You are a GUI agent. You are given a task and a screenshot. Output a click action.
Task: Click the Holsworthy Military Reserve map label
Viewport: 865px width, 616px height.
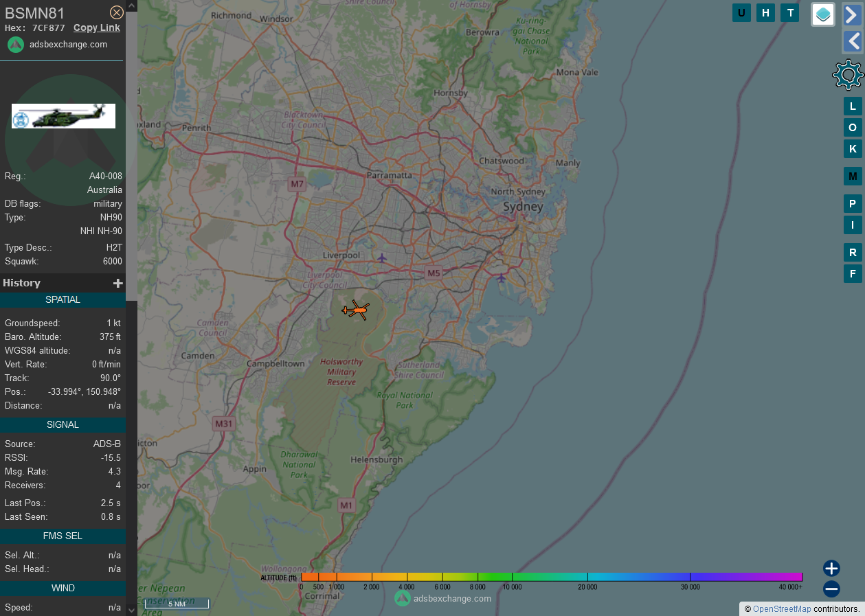coord(341,372)
